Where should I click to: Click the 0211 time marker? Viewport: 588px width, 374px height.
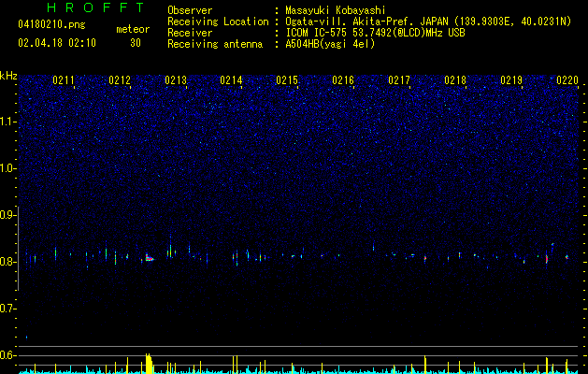64,80
